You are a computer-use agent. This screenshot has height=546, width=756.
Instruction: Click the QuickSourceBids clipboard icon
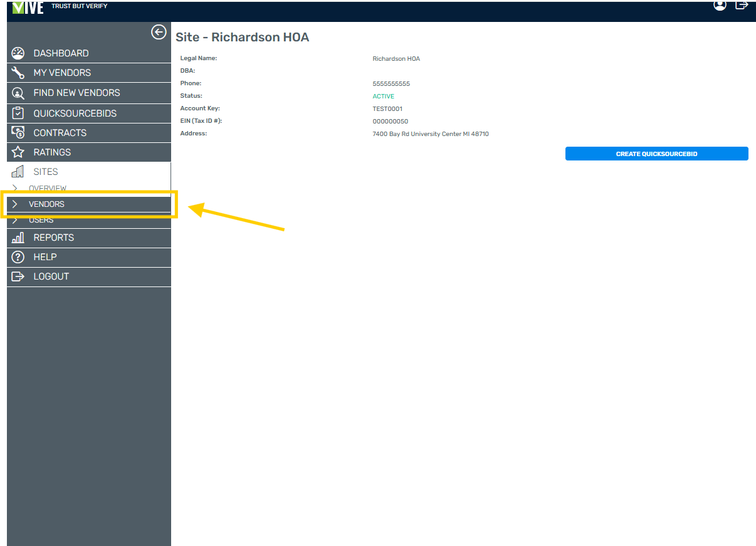(18, 113)
